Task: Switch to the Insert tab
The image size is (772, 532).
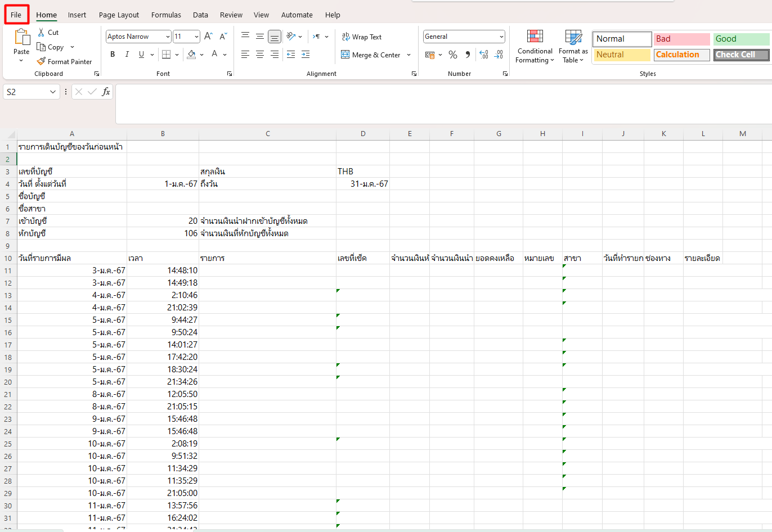Action: (77, 15)
